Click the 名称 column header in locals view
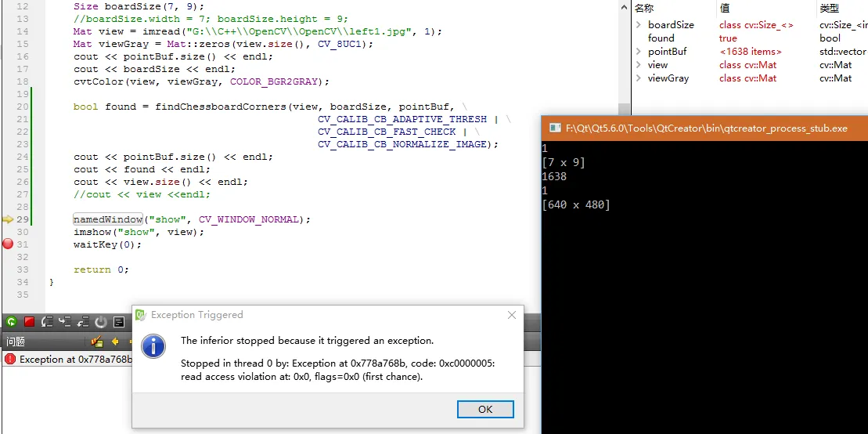The image size is (868, 434). click(674, 9)
